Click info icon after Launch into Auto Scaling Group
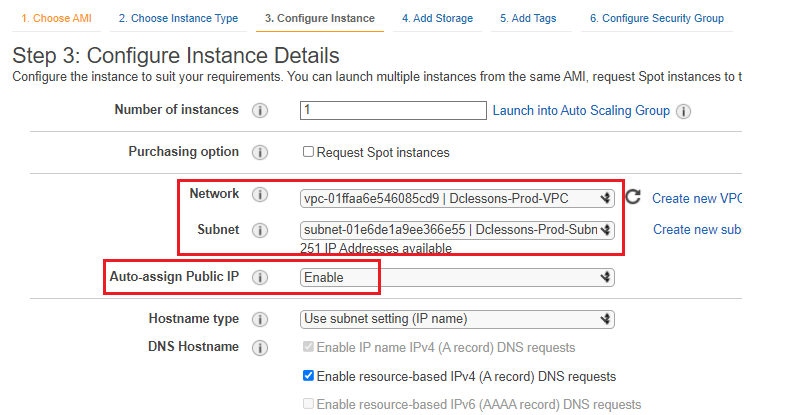This screenshot has height=415, width=792. [683, 111]
